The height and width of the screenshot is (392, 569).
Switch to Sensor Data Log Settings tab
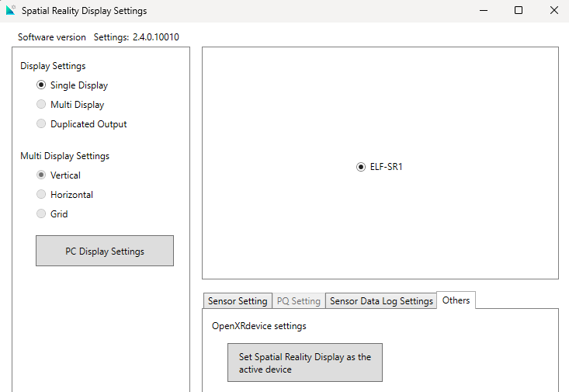click(381, 301)
